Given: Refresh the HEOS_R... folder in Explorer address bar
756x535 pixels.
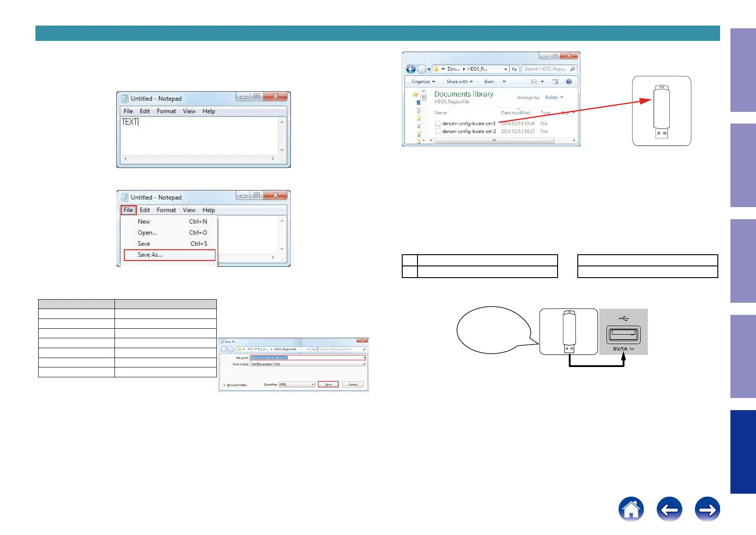Looking at the screenshot, I should pos(514,69).
